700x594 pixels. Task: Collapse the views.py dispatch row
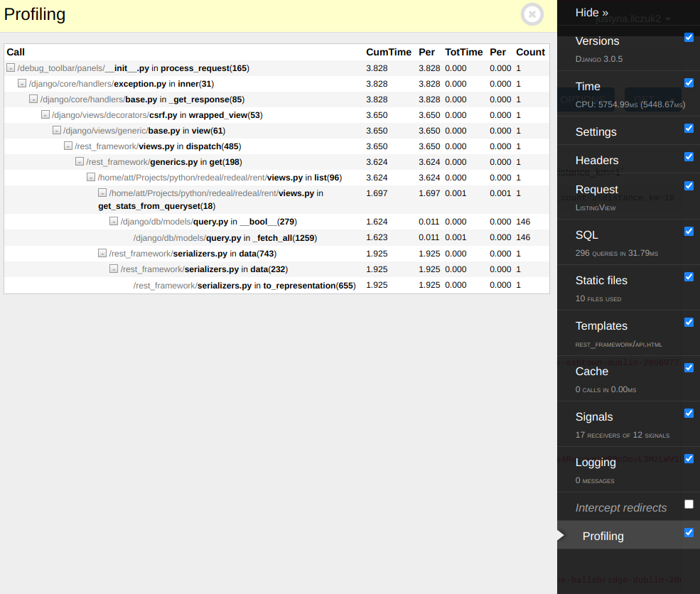pos(68,146)
